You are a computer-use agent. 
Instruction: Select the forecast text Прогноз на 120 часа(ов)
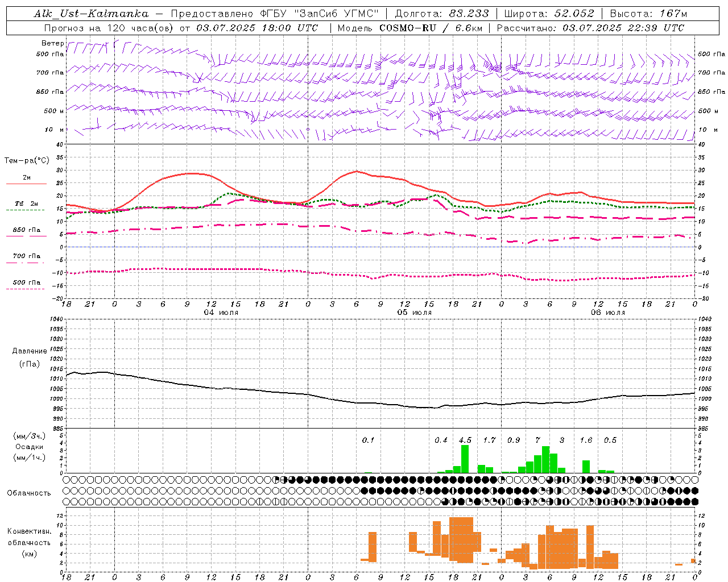(110, 28)
